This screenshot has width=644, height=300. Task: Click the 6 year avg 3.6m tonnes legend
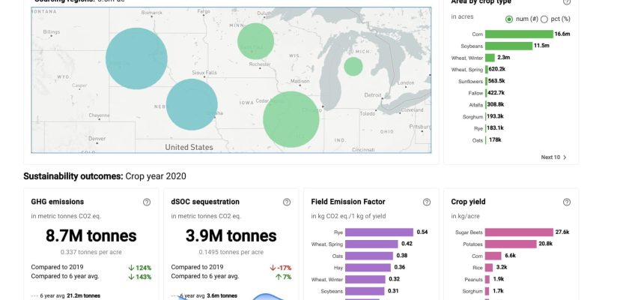(x=205, y=295)
